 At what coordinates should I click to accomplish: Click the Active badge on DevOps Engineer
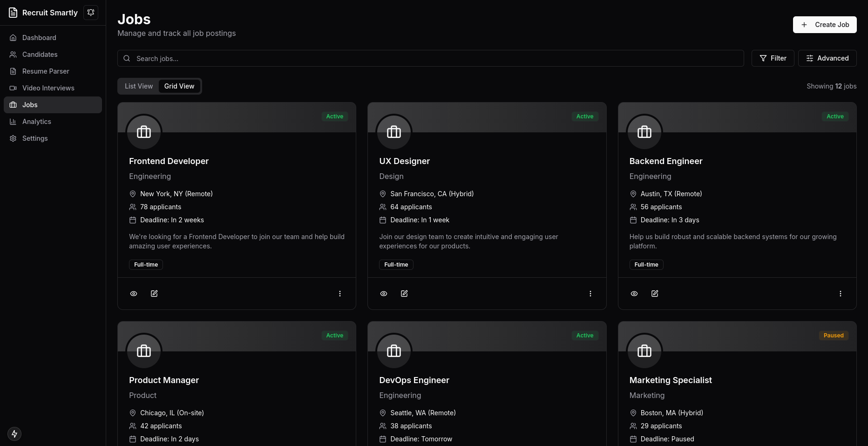coord(585,336)
